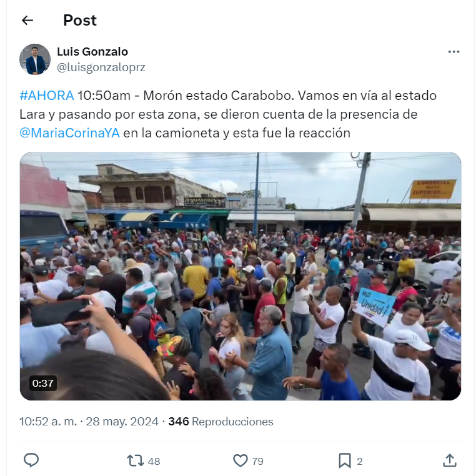Repost using the retweet arrows icon
476x476 pixels.
(136, 460)
